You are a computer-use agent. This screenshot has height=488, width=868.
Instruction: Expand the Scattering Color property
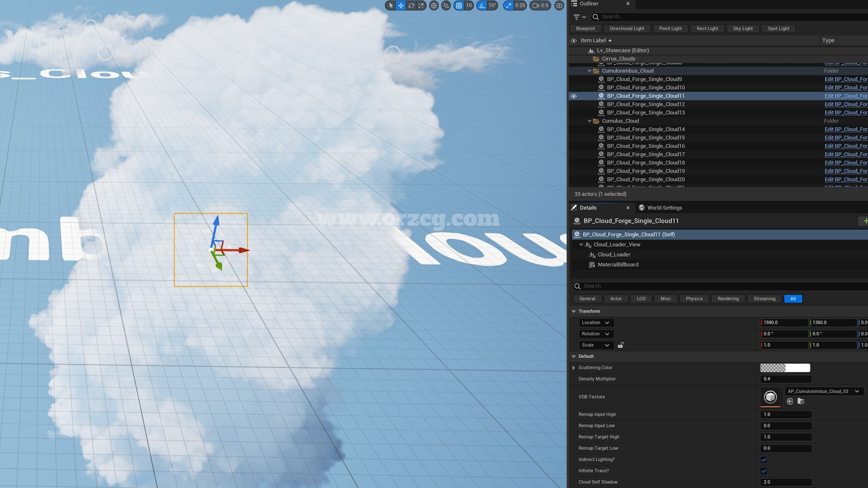[574, 368]
